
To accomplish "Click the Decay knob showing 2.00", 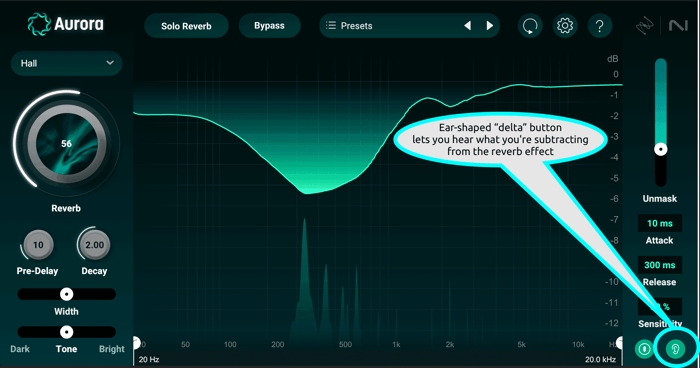I will pyautogui.click(x=94, y=245).
